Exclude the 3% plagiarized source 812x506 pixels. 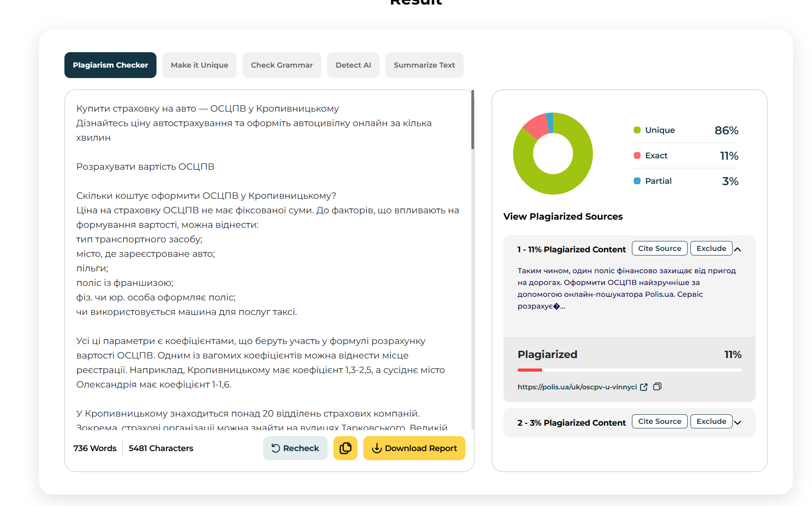711,422
